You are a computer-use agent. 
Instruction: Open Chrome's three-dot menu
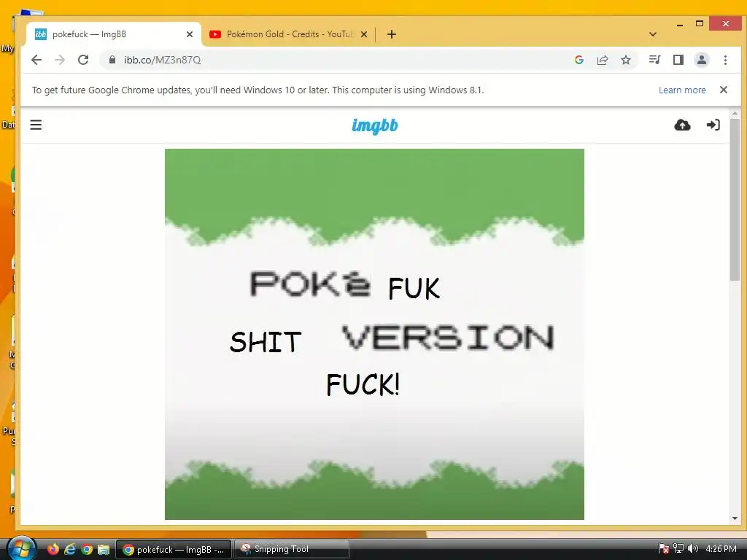pyautogui.click(x=725, y=60)
